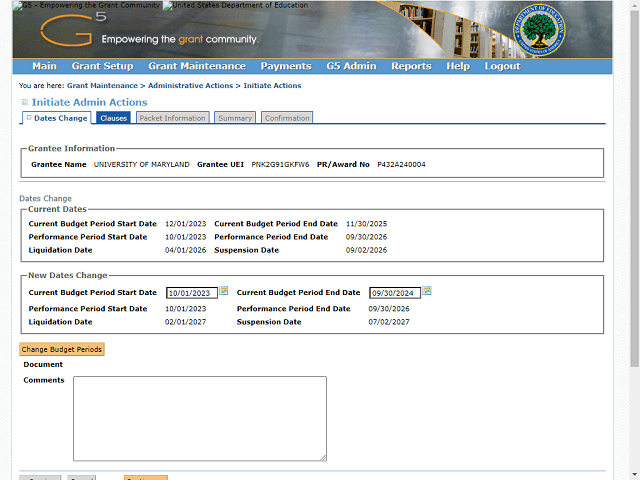The width and height of the screenshot is (640, 480).
Task: Click the icon beside Initiate Admin Actions heading
Action: coord(25,102)
